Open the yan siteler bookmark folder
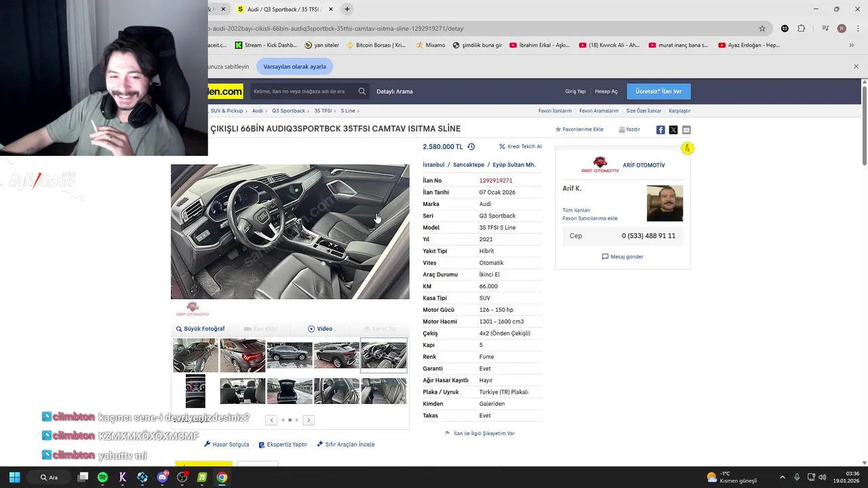Viewport: 868px width, 488px height. click(321, 45)
